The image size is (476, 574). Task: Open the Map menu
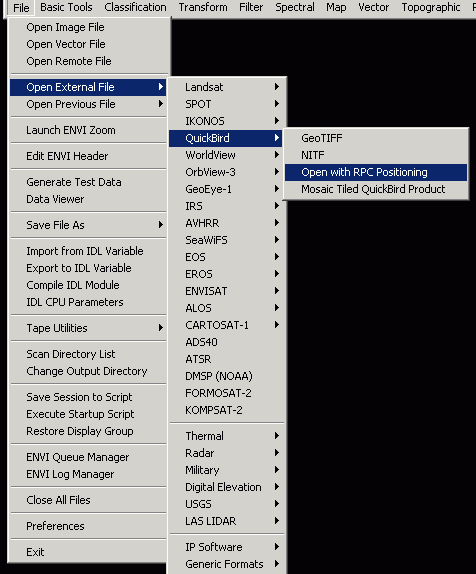[x=336, y=7]
